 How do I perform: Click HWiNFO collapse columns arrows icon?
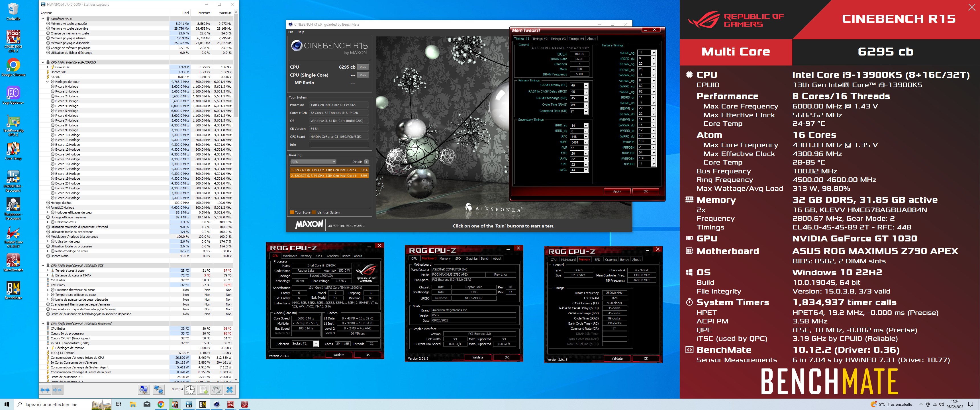(58, 389)
